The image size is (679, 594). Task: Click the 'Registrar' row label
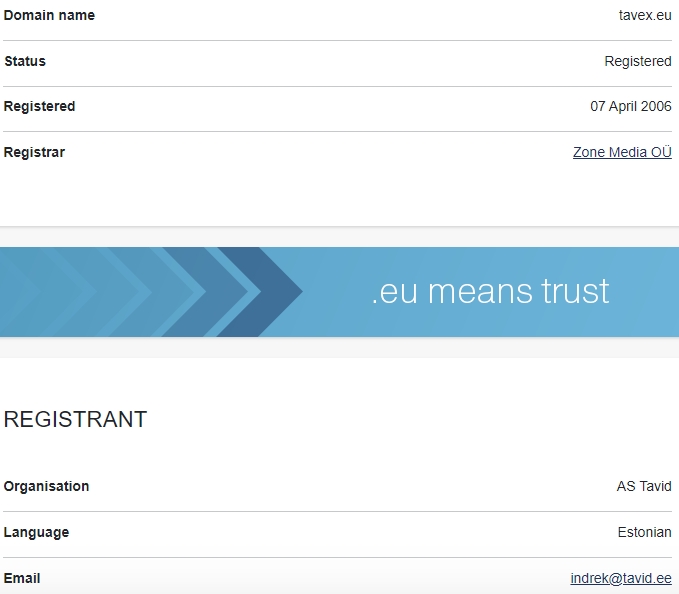34,152
